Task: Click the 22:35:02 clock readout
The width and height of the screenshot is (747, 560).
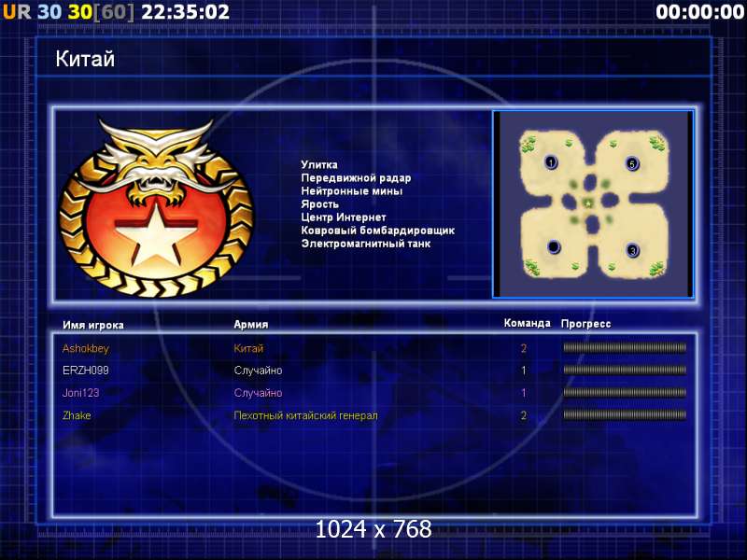Action: [185, 12]
